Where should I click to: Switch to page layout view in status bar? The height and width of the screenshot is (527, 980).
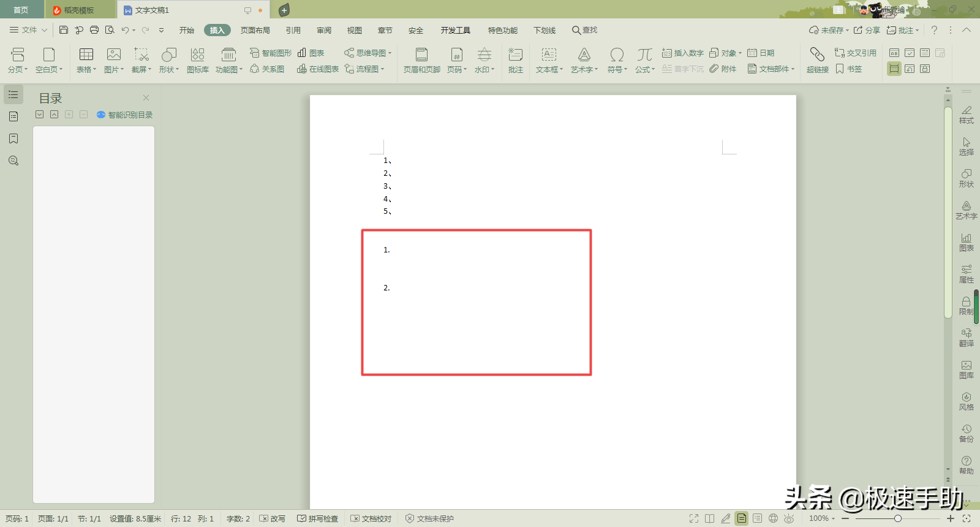(742, 518)
